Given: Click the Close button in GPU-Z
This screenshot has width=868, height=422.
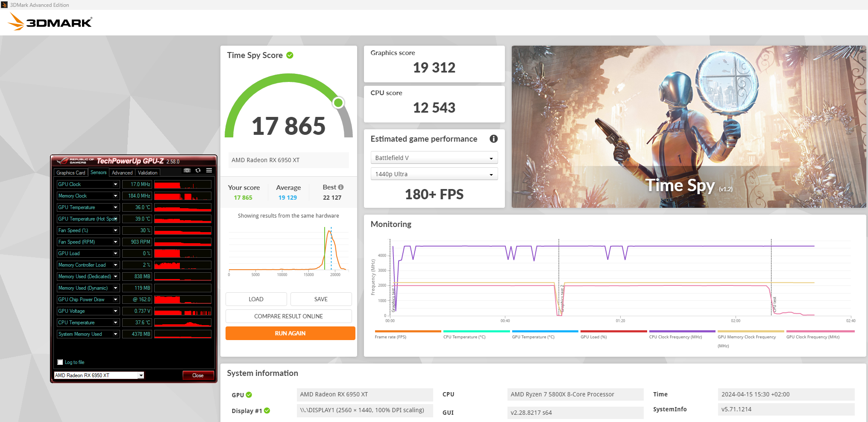Looking at the screenshot, I should coord(198,375).
